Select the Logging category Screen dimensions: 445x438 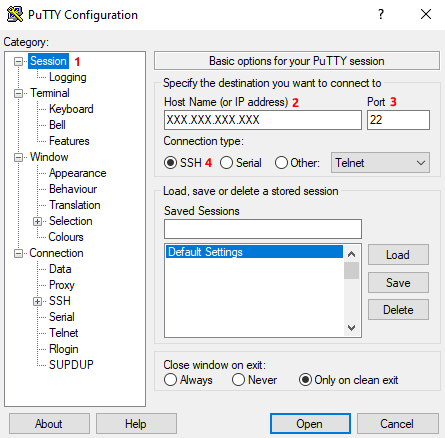click(x=68, y=77)
